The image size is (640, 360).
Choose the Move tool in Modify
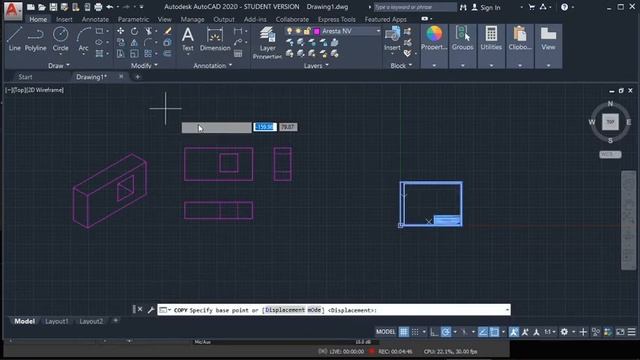pos(120,31)
